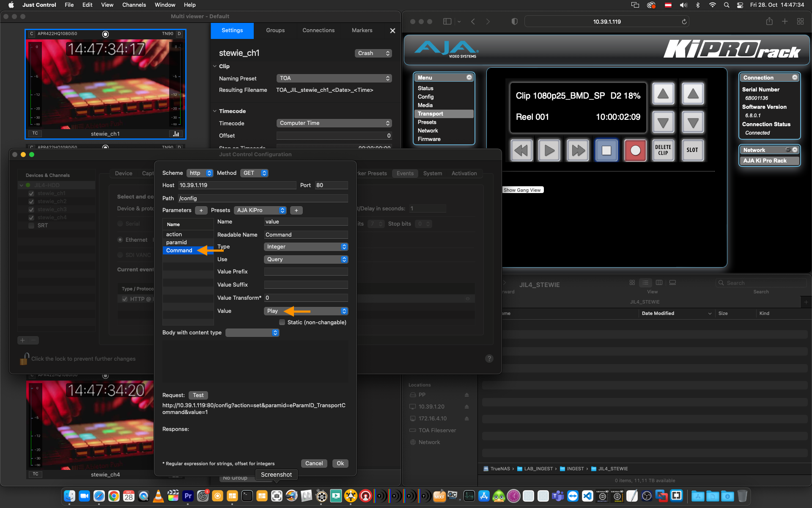Toggle the stewie_ch1 channel checkbox
Image resolution: width=812 pixels, height=508 pixels.
[31, 193]
